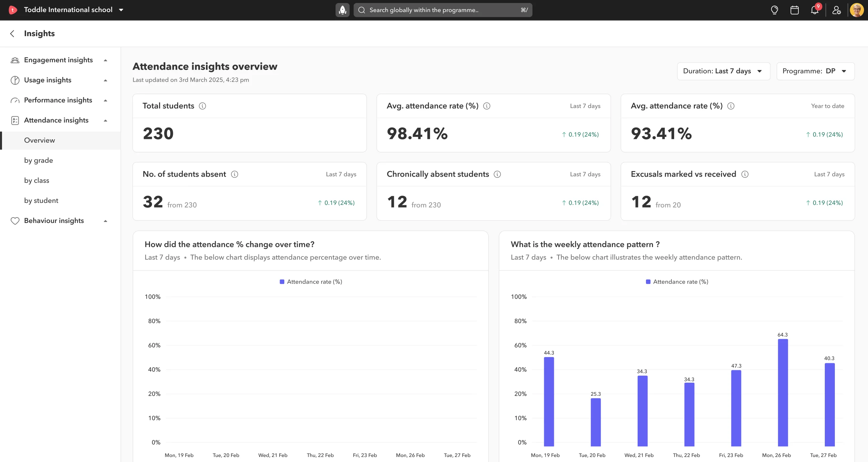Click the global programme search field
The image size is (868, 462).
[x=443, y=10]
